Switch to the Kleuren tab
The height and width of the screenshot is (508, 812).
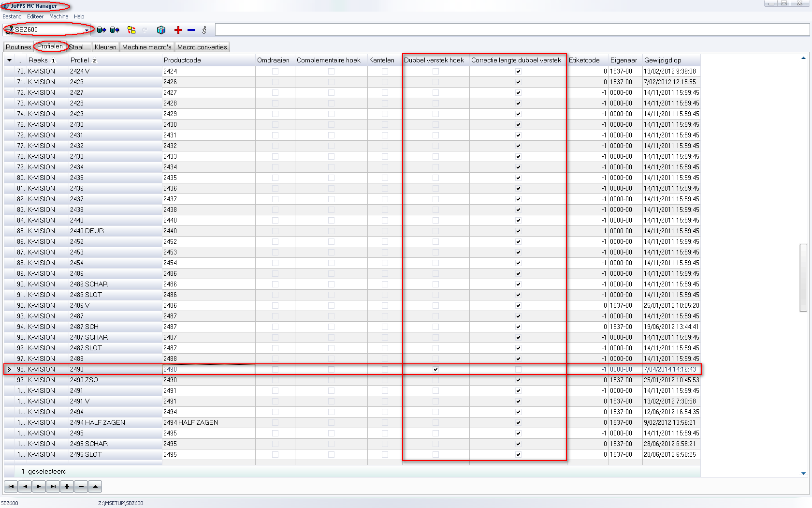[x=105, y=47]
